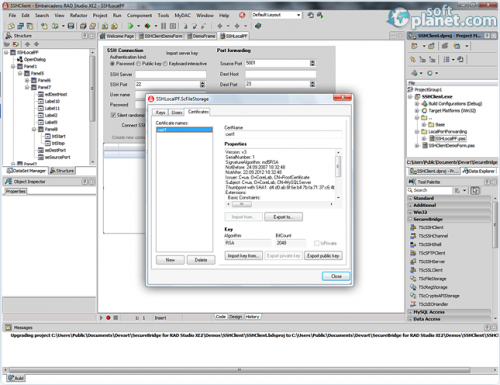The width and height of the screenshot is (500, 385).
Task: Switch to Design view tab at bottom
Action: click(x=235, y=317)
